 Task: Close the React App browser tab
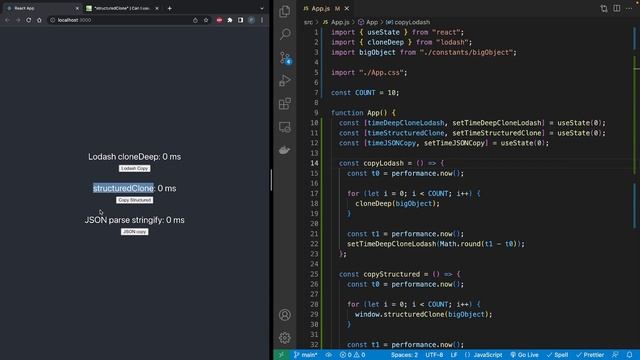point(77,8)
